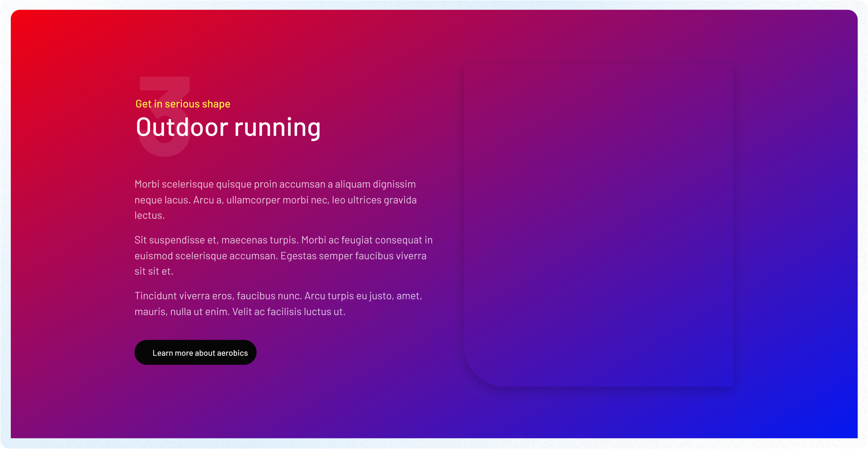Click the word shape in yellow subtitle
The width and height of the screenshot is (868, 449).
[x=216, y=104]
